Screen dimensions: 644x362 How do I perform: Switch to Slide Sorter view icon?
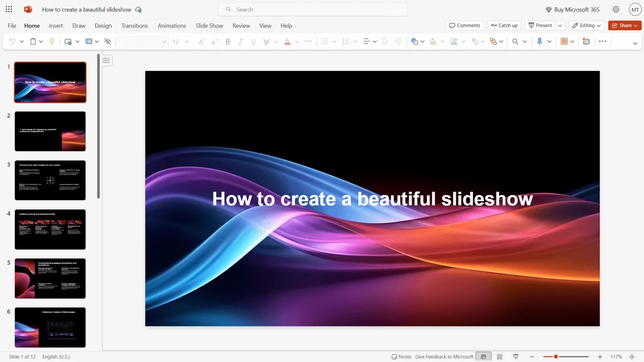pos(499,356)
